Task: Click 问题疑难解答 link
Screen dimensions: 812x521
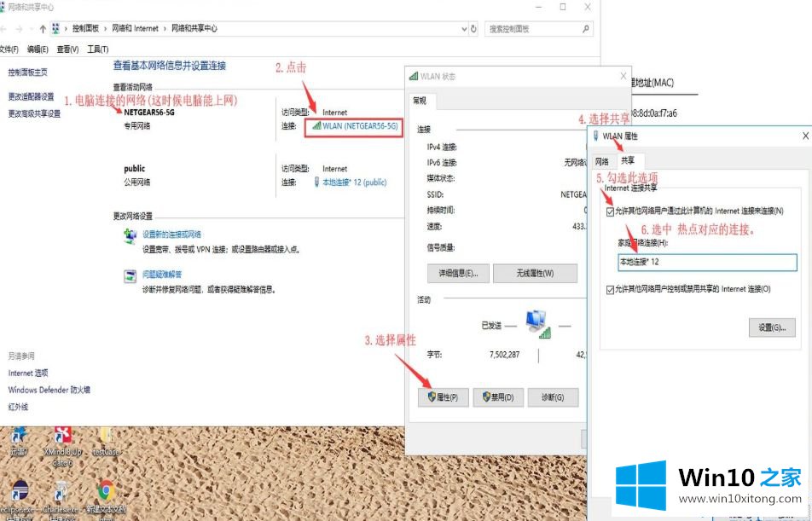Action: pos(162,275)
